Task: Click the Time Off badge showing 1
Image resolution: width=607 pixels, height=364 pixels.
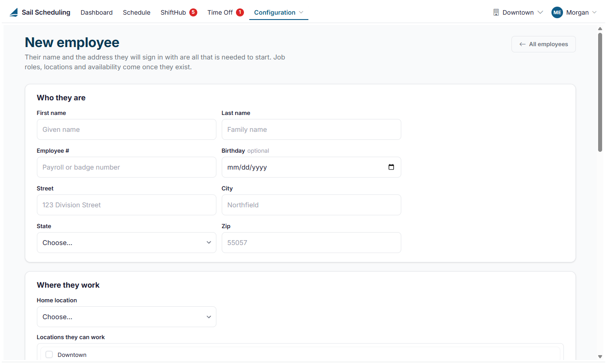Action: pos(240,12)
